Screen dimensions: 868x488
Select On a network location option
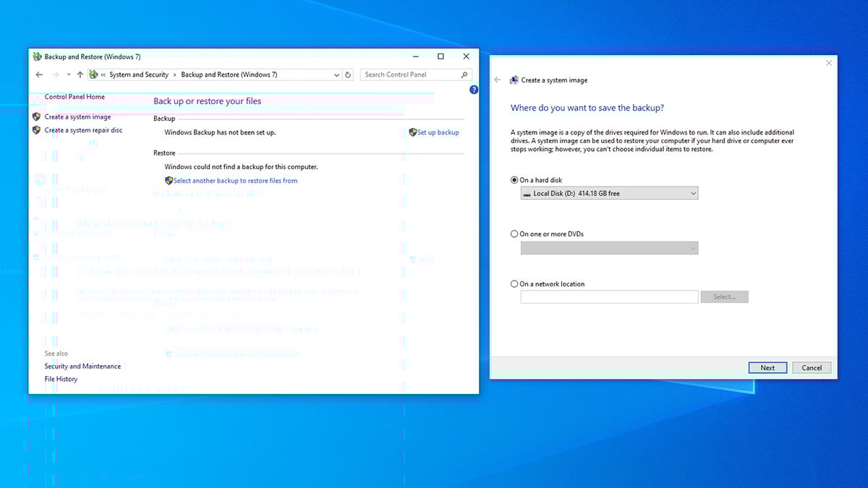(x=514, y=284)
